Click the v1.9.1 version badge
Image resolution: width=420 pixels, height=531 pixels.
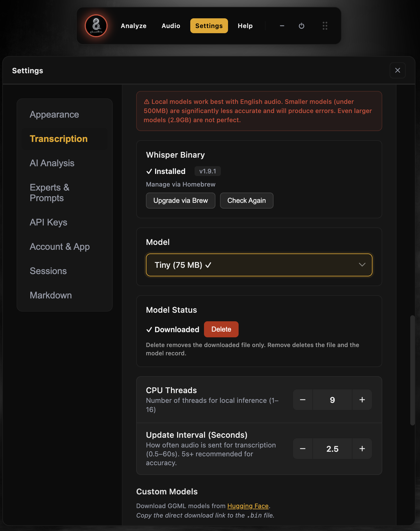click(x=208, y=171)
